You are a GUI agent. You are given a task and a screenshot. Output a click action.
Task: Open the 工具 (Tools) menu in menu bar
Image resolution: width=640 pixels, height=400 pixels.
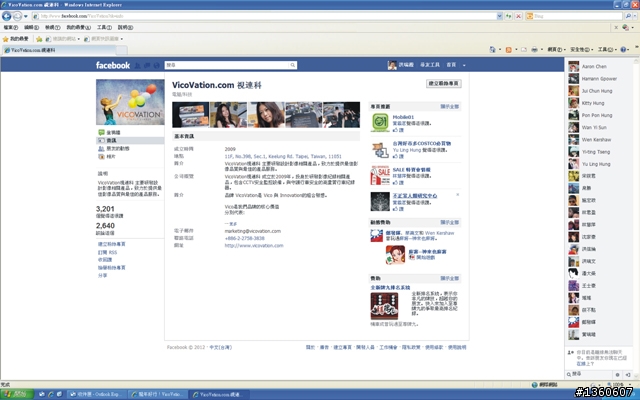pos(104,27)
